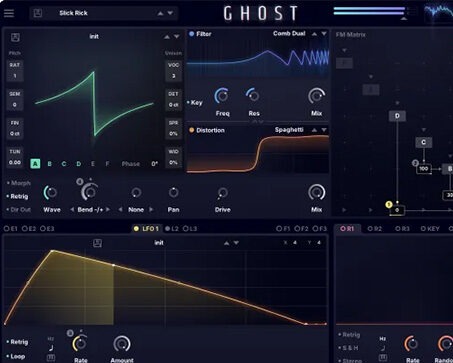453x363 pixels.
Task: Click the distortion Drive knob
Action: (x=222, y=193)
